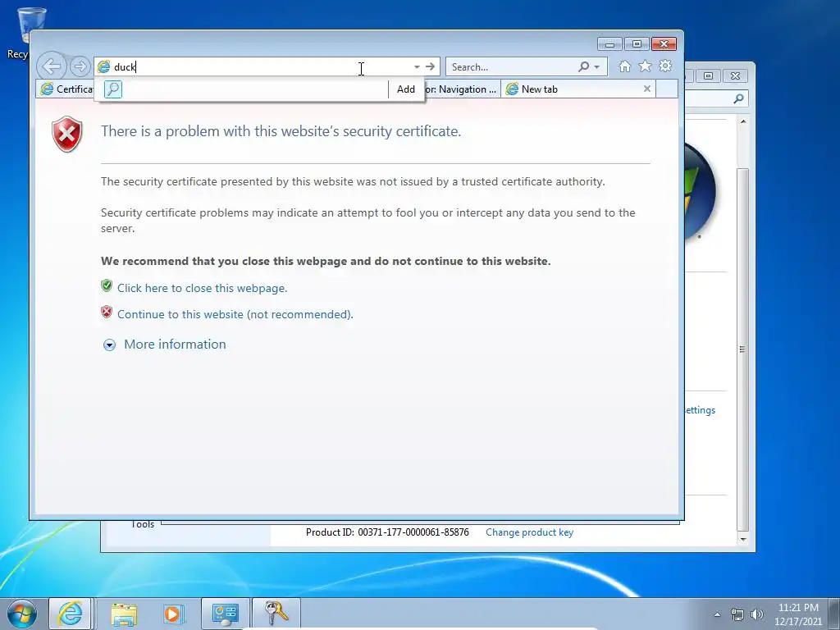Open the address bar autocomplete dropdown arrow
840x630 pixels.
[x=416, y=67]
